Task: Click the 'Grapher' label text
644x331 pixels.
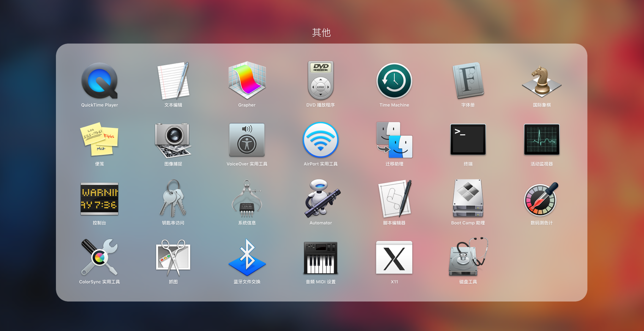Action: click(x=247, y=105)
